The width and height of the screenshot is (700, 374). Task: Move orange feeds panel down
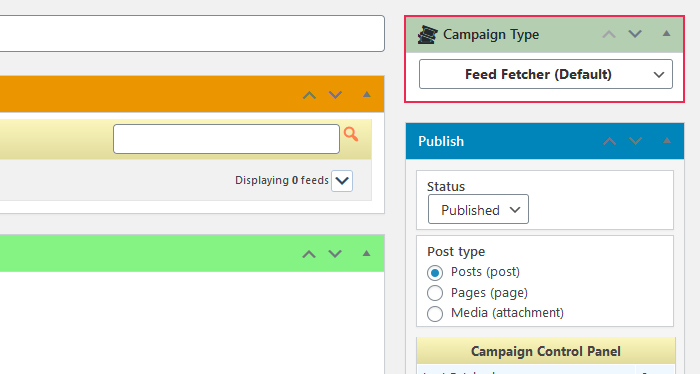(x=335, y=95)
